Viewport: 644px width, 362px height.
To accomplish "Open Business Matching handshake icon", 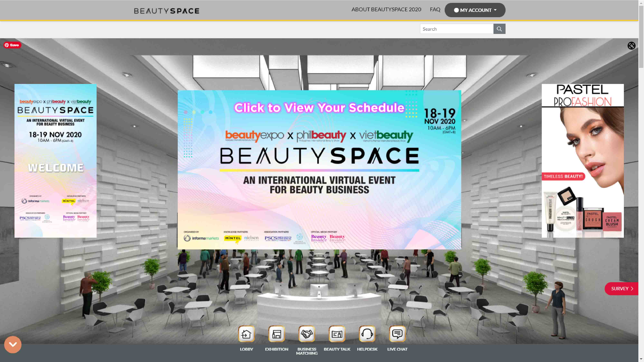I will coord(307,334).
